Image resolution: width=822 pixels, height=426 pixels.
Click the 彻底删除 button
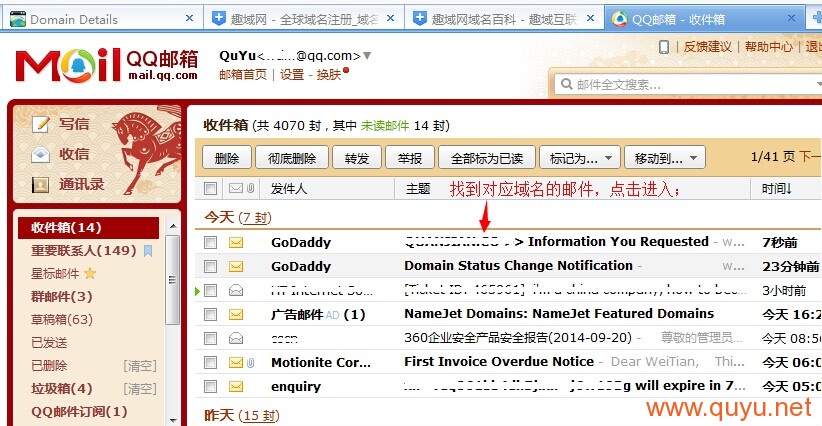click(292, 158)
